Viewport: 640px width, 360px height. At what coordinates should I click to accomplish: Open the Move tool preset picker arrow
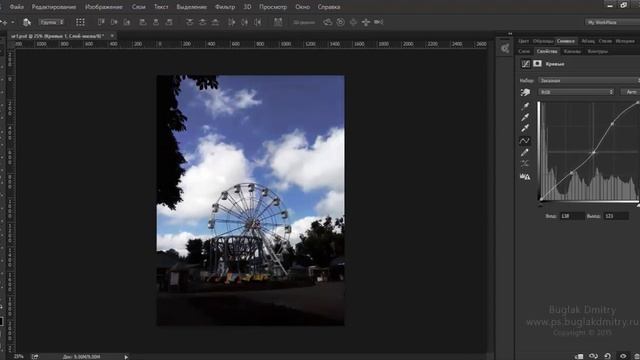click(x=13, y=22)
